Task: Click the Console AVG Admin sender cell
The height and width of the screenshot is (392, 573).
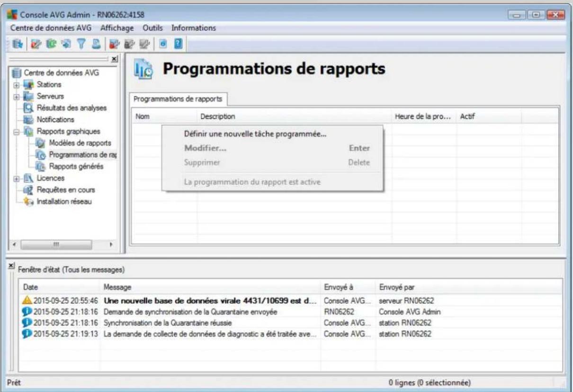Action: tap(410, 312)
